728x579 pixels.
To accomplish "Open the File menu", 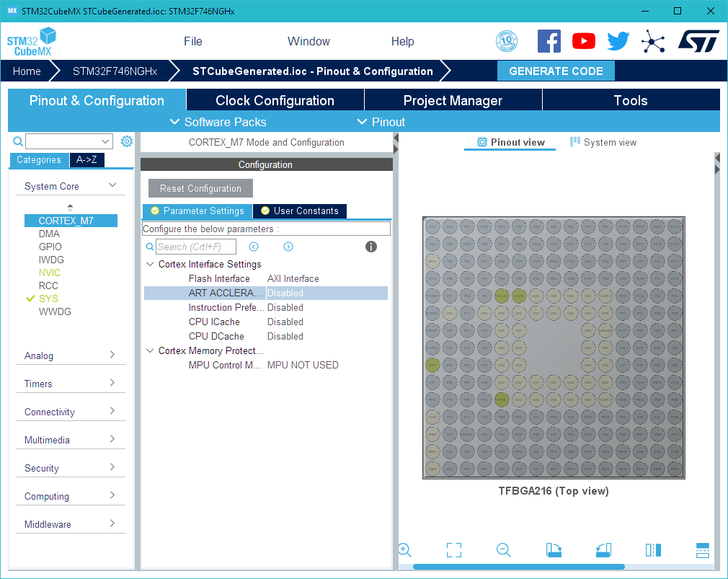I will (192, 41).
